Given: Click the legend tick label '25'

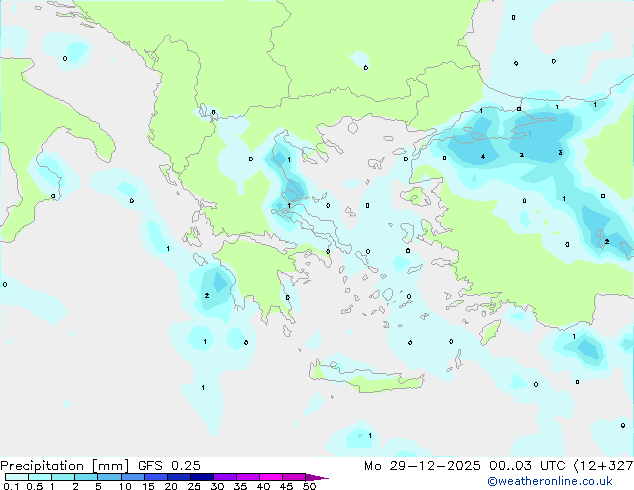Looking at the screenshot, I should click(194, 486).
